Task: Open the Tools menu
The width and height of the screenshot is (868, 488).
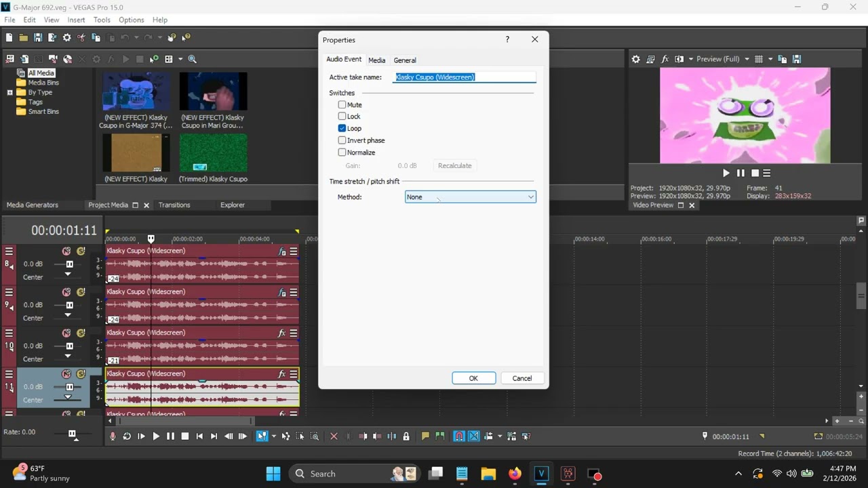Action: pyautogui.click(x=102, y=20)
